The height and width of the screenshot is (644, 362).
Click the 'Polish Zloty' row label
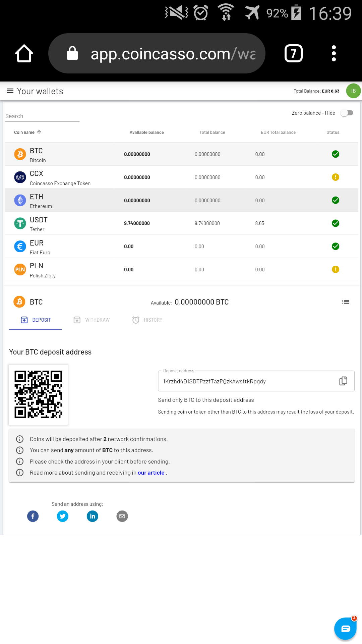(x=43, y=276)
